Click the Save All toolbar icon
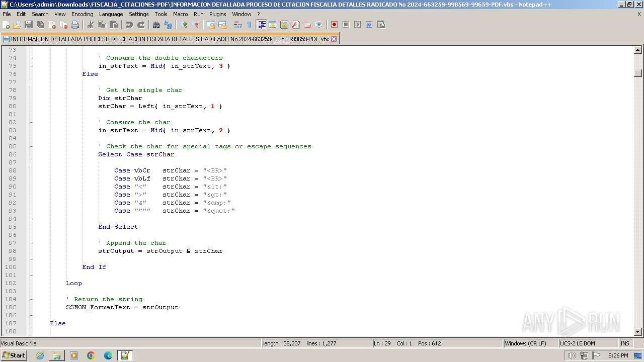The image size is (644, 362). click(x=40, y=25)
